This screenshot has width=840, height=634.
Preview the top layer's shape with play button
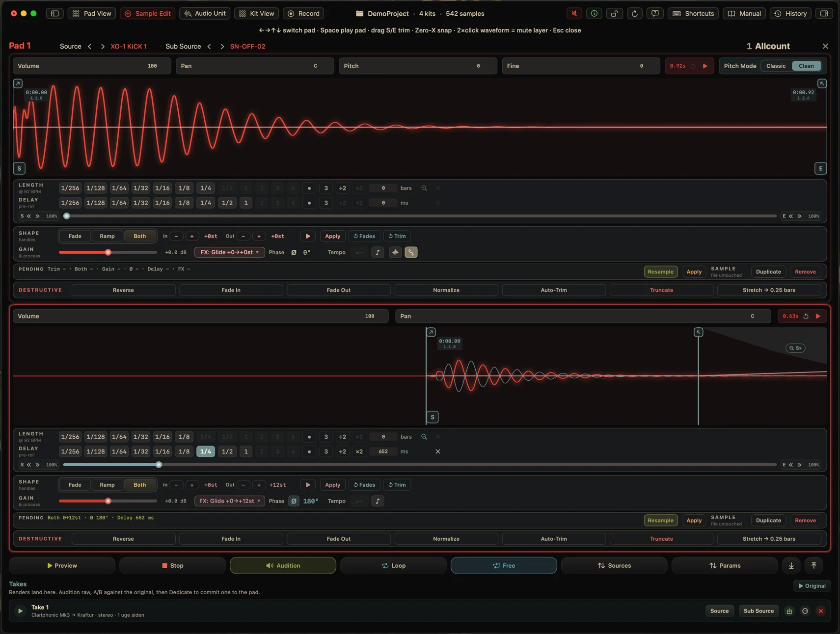pyautogui.click(x=308, y=236)
